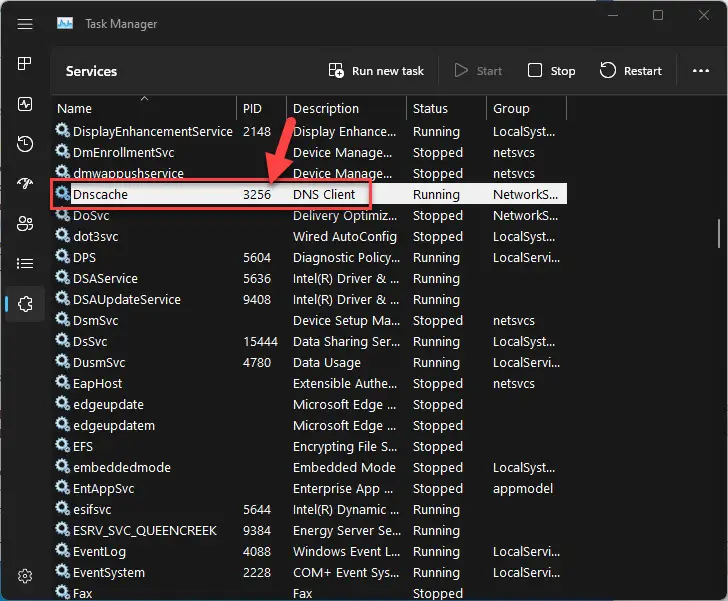Image resolution: width=728 pixels, height=601 pixels.
Task: Open Task Manager settings gear
Action: [x=25, y=576]
